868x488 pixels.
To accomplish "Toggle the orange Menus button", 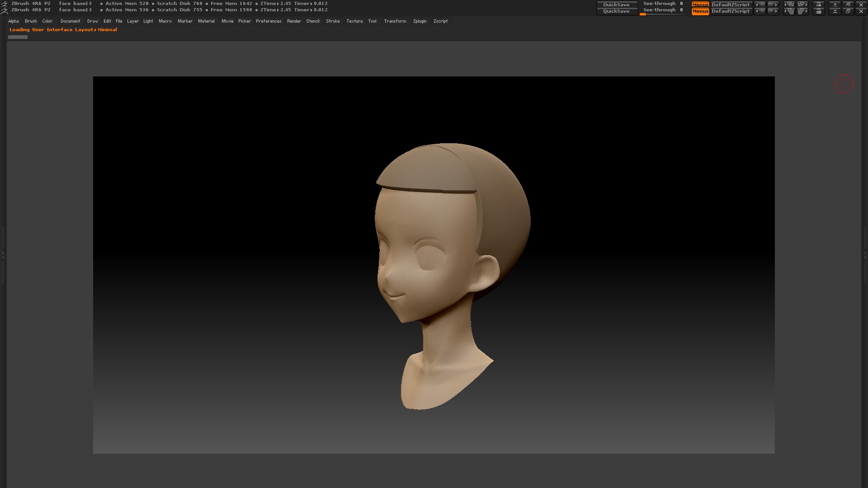I will point(700,11).
